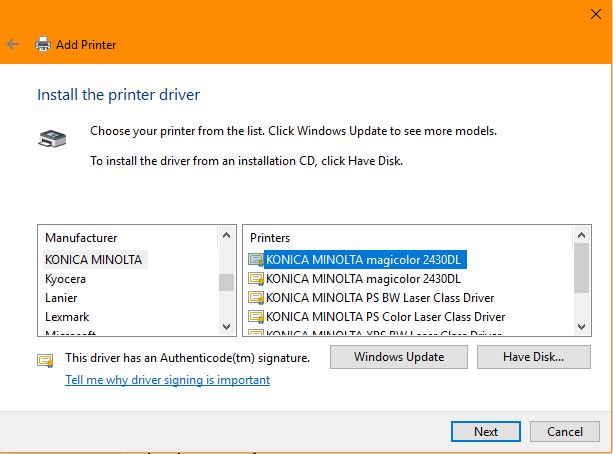Select Kyocera in the Manufacturer list
613x454 pixels.
point(66,279)
